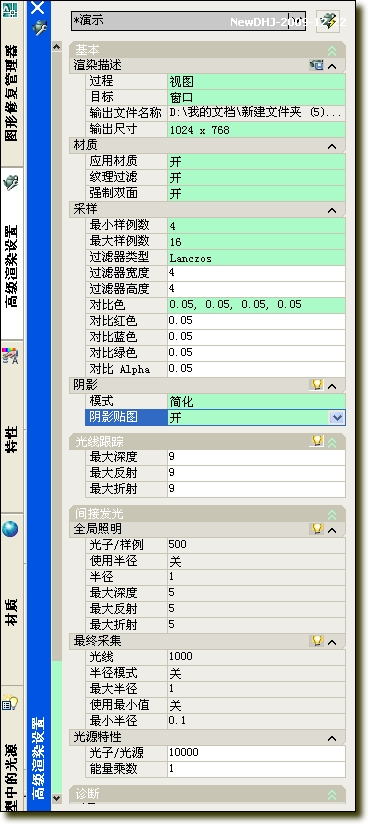The image size is (368, 824).
Task: Click the 光线跟踪 最大深度 field showing 9
Action: tap(257, 457)
